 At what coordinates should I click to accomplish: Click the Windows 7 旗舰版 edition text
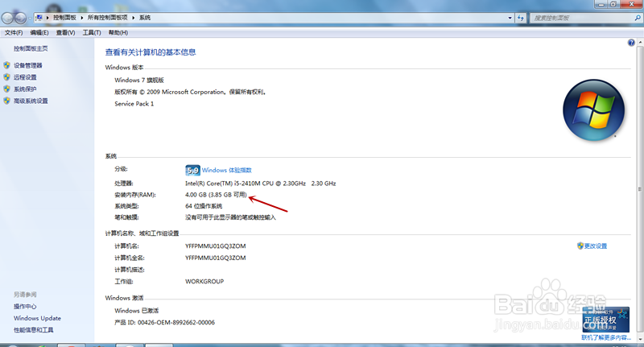coord(139,80)
